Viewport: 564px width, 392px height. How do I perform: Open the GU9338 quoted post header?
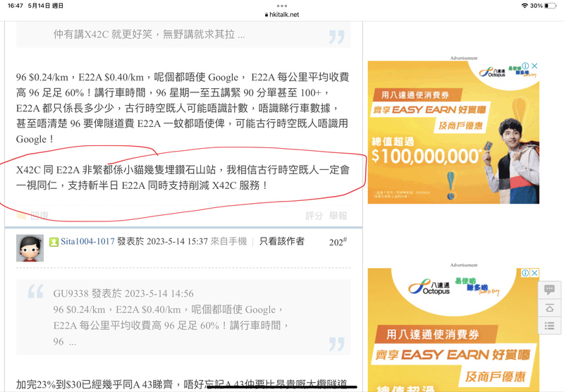[123, 293]
